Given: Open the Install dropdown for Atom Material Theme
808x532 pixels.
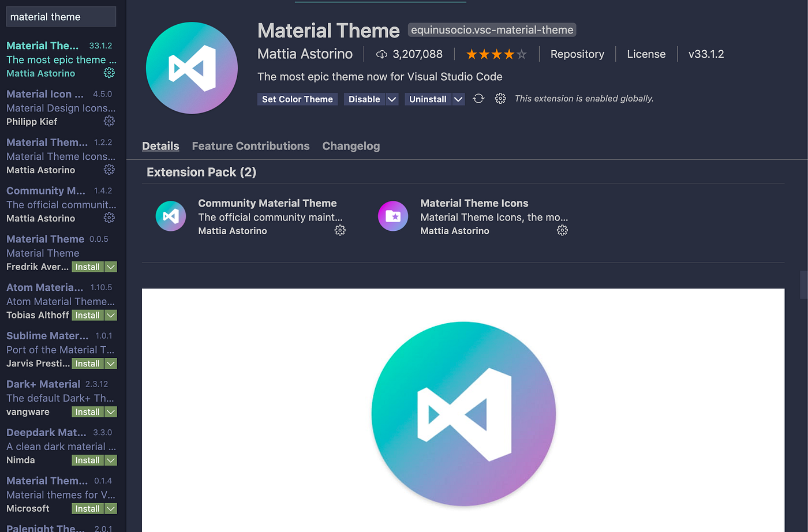Looking at the screenshot, I should [x=106, y=315].
